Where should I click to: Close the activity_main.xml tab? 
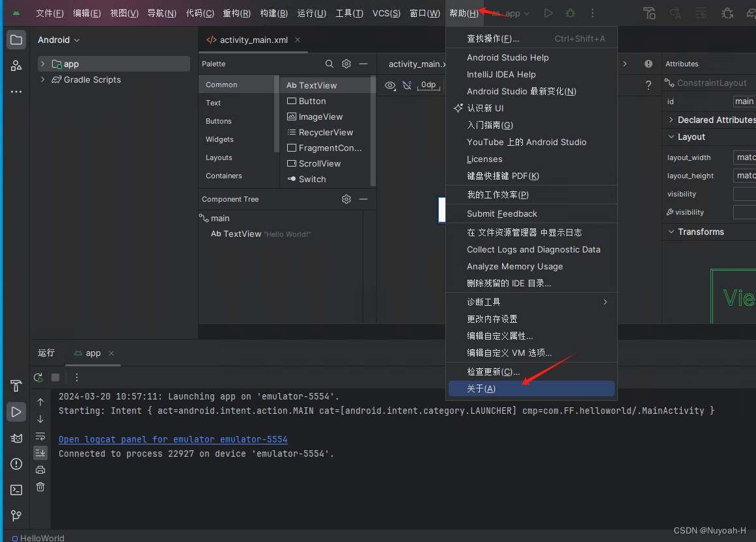click(298, 40)
